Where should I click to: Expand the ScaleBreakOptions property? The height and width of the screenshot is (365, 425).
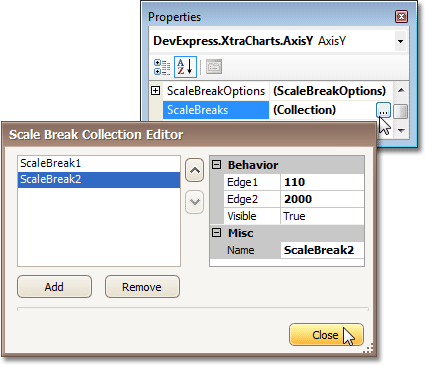155,91
